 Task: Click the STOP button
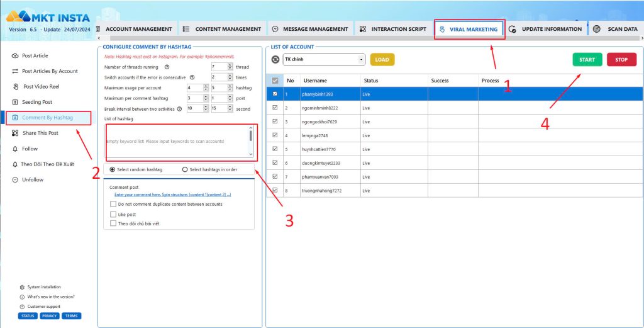[621, 60]
